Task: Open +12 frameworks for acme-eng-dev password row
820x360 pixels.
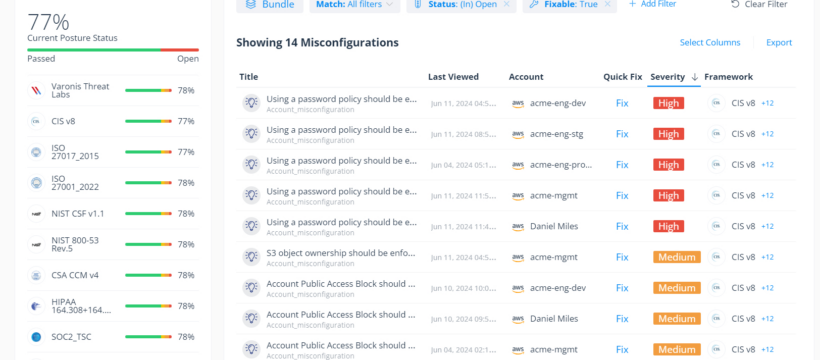Action: (x=767, y=104)
